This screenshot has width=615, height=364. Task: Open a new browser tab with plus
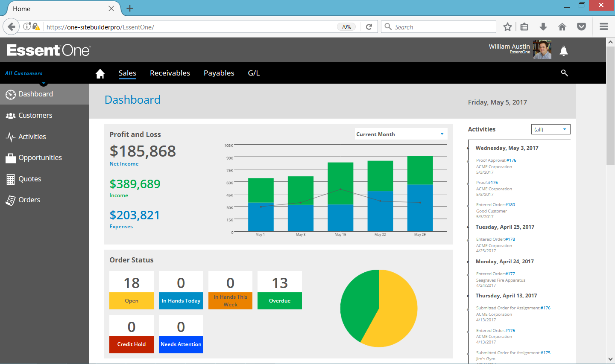click(x=130, y=9)
